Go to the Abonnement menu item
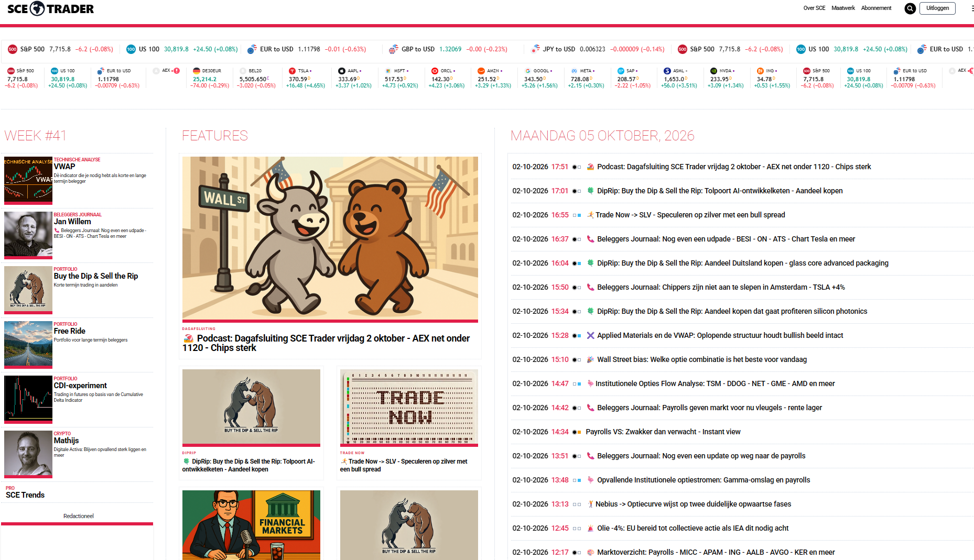974x560 pixels. pyautogui.click(x=876, y=8)
